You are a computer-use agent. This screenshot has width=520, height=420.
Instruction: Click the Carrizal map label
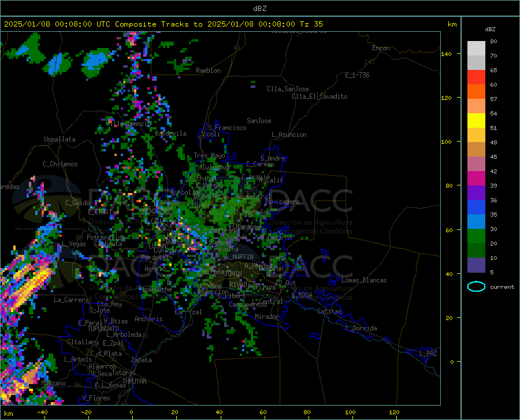[x=188, y=312]
